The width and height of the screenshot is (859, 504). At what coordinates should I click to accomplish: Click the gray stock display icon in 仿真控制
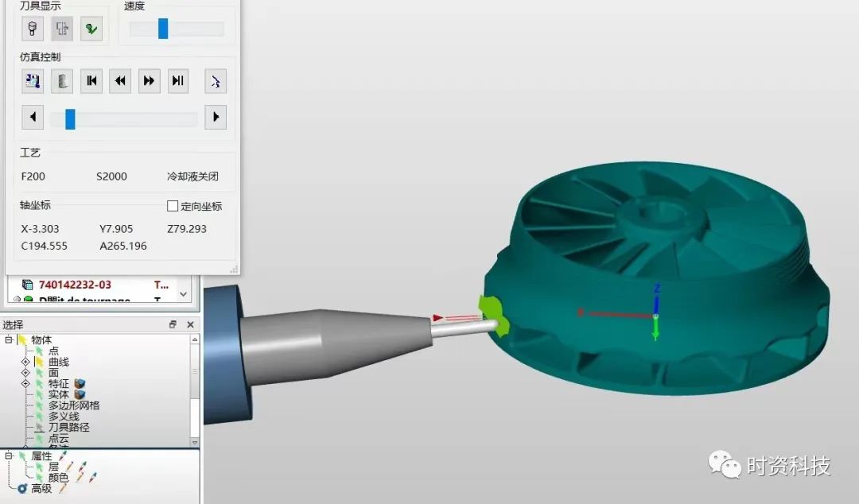click(62, 81)
